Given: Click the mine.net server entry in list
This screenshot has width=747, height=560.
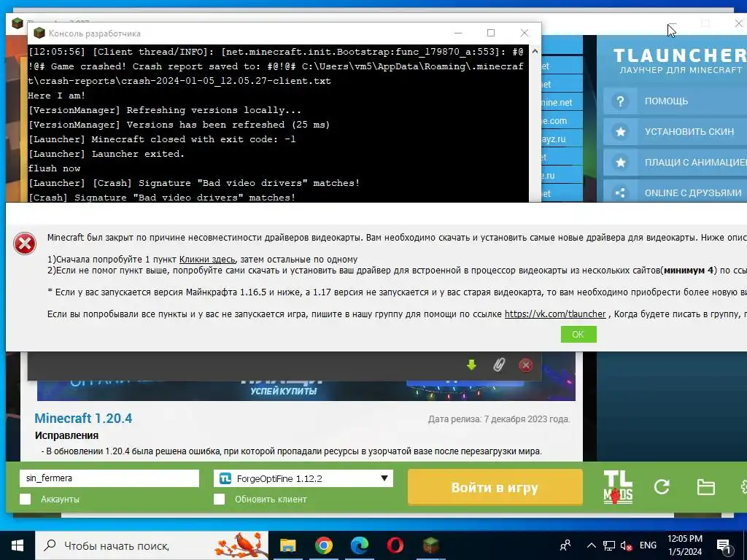Looking at the screenshot, I should [x=562, y=102].
